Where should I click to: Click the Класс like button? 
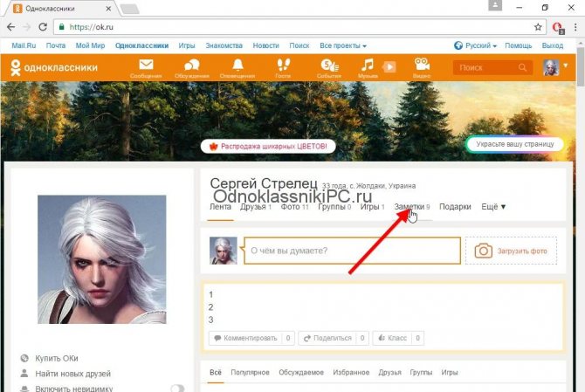pos(398,338)
